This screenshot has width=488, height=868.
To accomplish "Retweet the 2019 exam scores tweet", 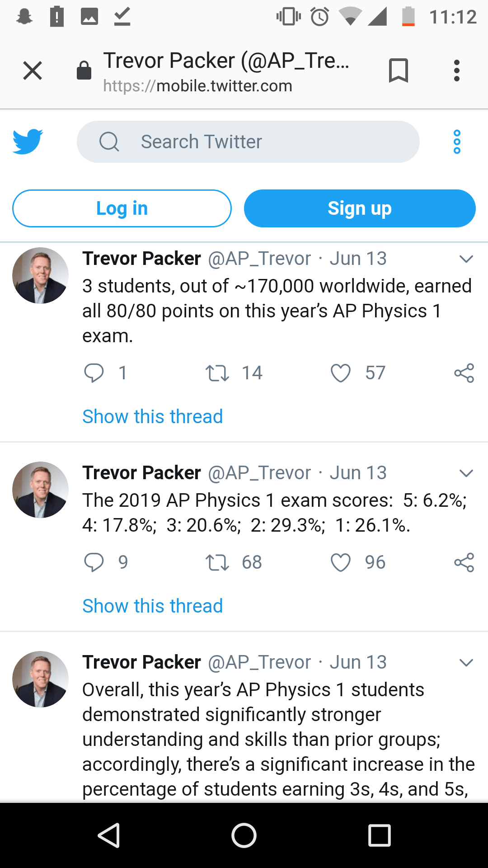I will pos(217,562).
